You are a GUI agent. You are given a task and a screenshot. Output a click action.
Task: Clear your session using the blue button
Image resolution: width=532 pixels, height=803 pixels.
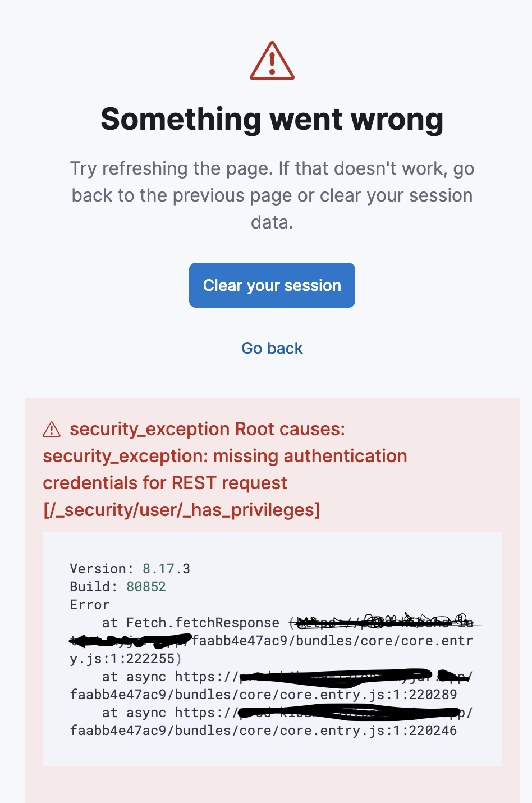[x=272, y=285]
